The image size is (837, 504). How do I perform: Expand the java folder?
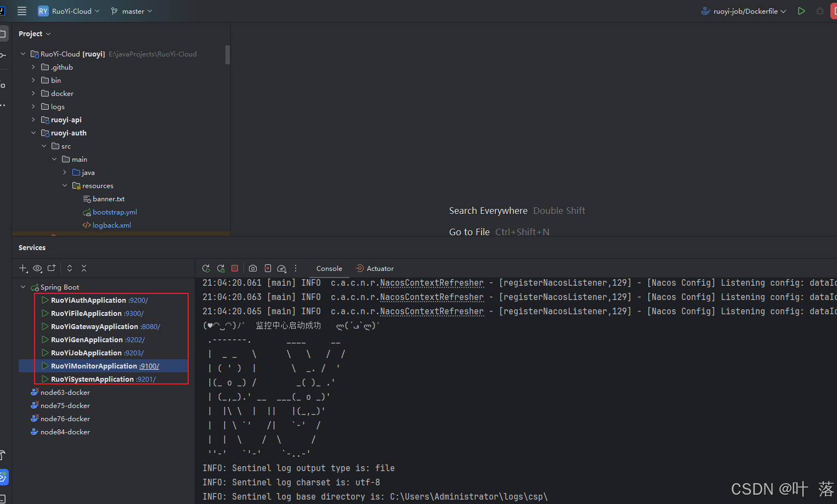65,172
